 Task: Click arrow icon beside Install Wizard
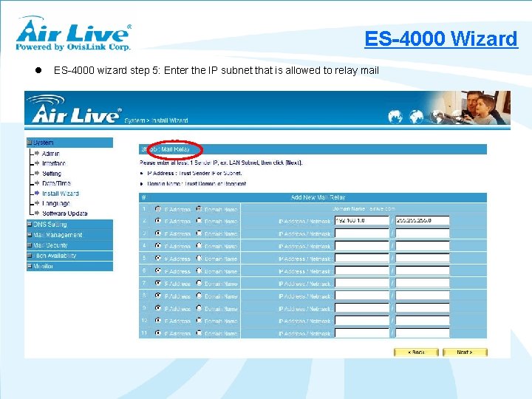[x=37, y=193]
